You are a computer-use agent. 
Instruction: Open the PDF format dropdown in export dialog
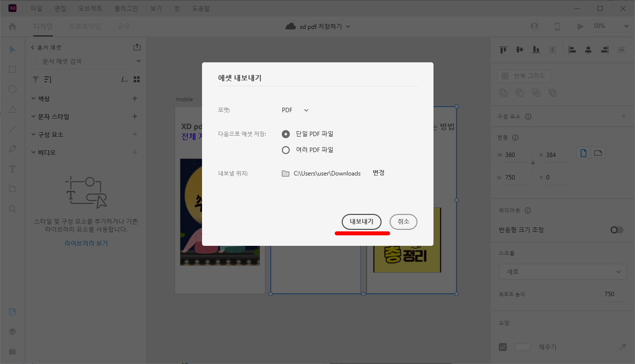(x=294, y=110)
